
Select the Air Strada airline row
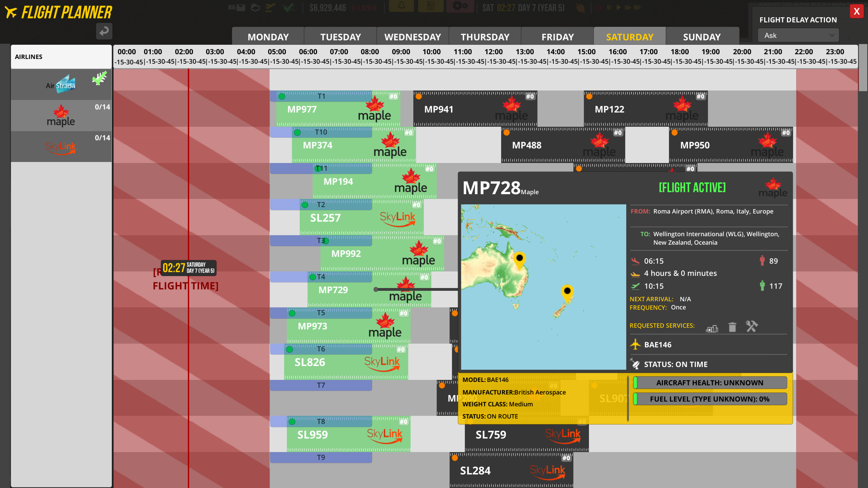pyautogui.click(x=61, y=85)
